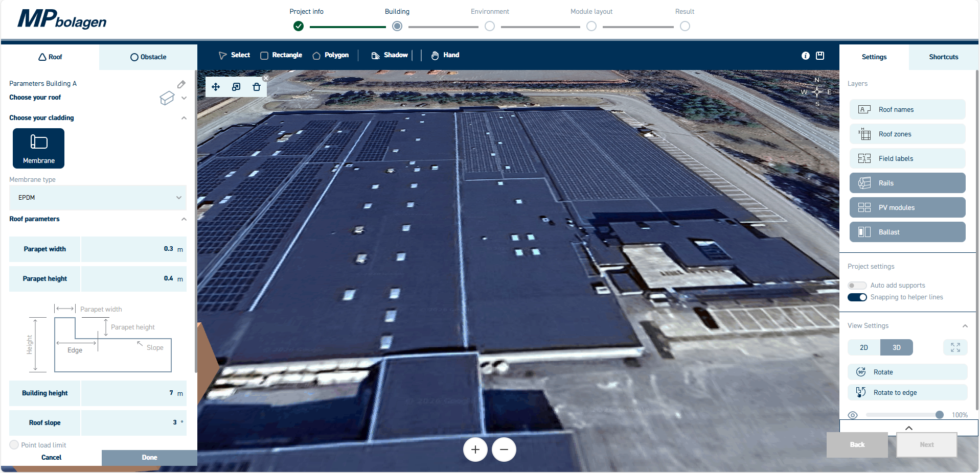980x473 pixels.
Task: Switch to the Obstacle tab
Action: (x=148, y=57)
